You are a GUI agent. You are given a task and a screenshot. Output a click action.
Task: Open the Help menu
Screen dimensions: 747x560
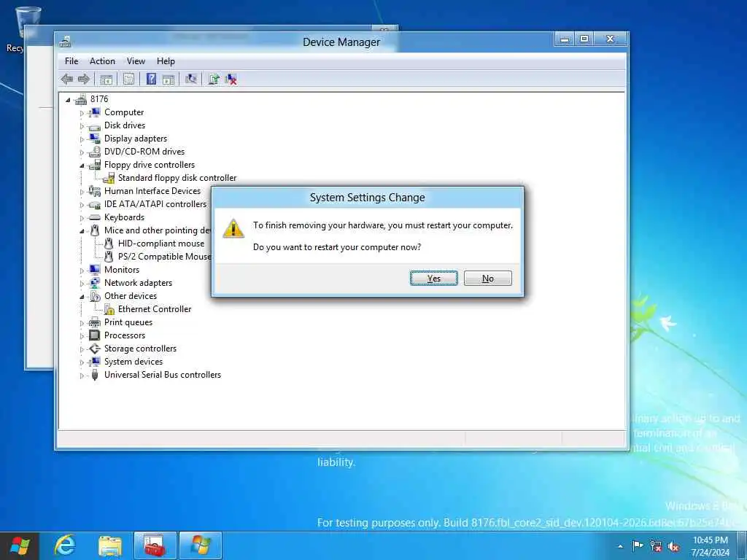coord(166,61)
